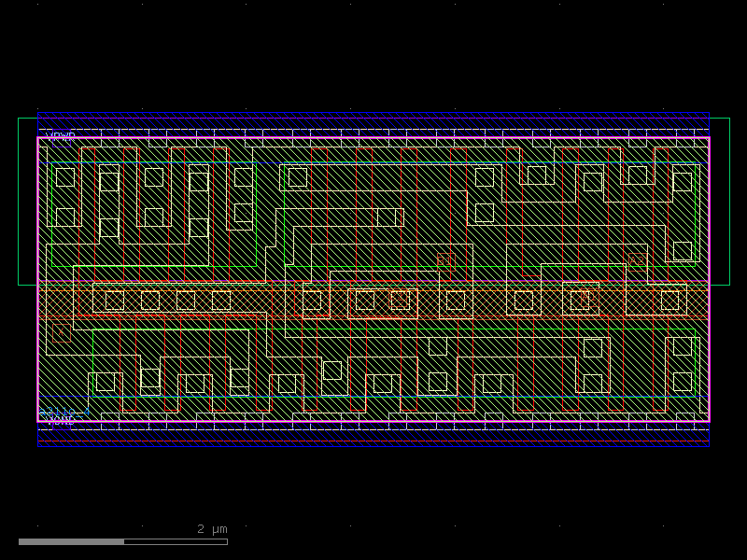Click the VGND ground net label
747x560 pixels.
click(x=58, y=420)
